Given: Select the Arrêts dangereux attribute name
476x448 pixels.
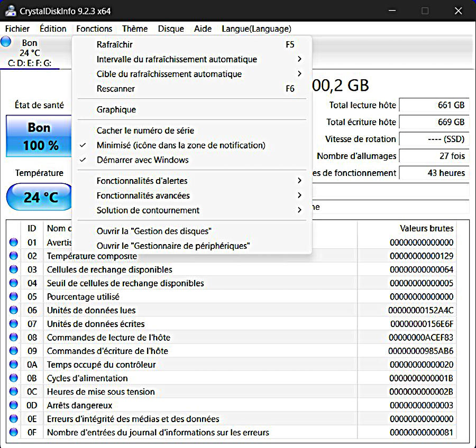Looking at the screenshot, I should click(x=79, y=405).
